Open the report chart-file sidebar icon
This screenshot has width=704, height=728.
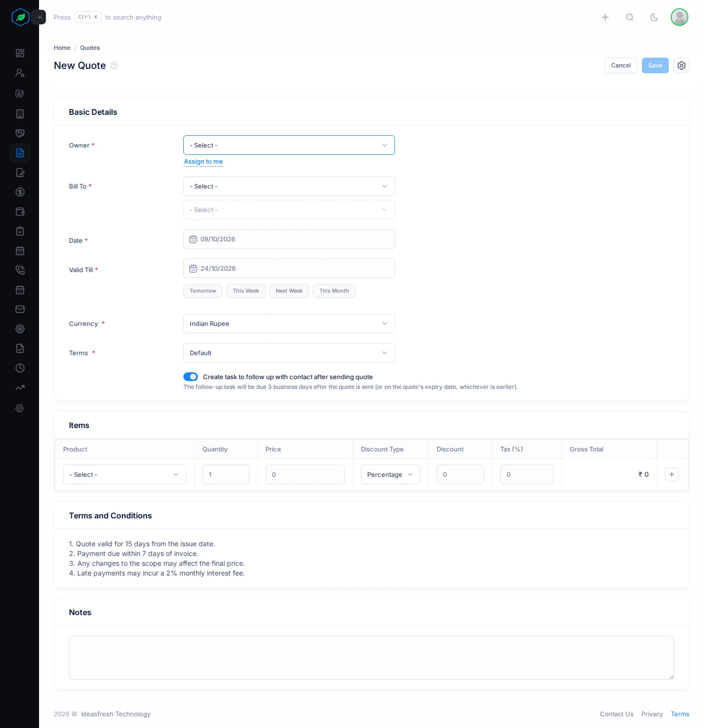click(20, 348)
